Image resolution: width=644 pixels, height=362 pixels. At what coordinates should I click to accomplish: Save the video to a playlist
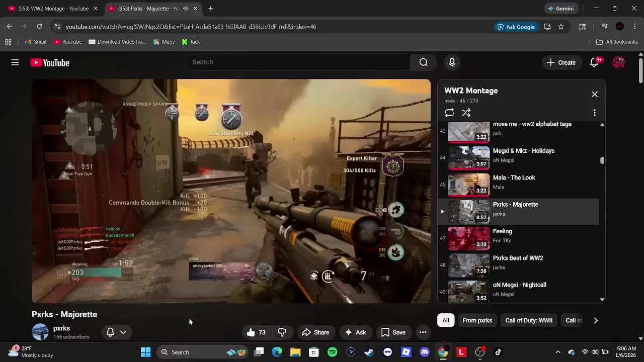[x=393, y=332]
